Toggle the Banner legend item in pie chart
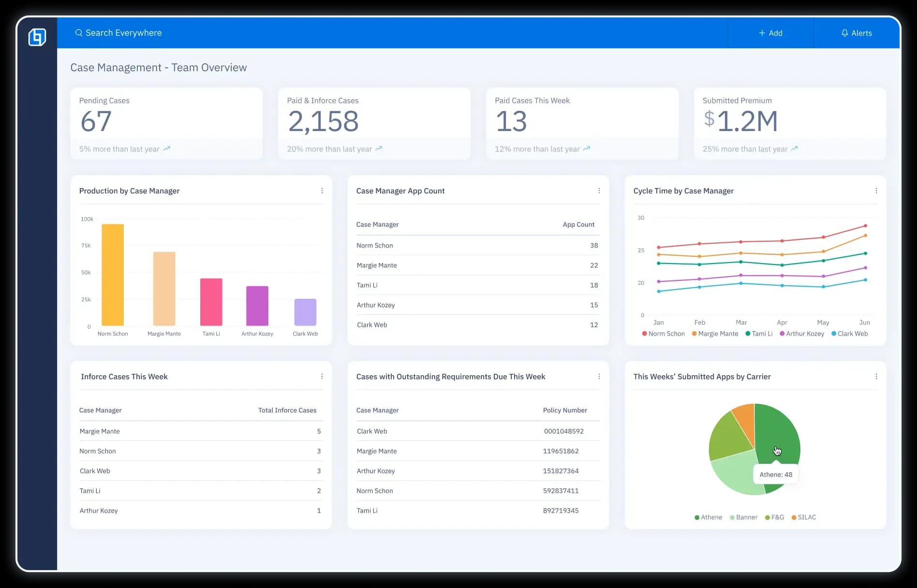917x588 pixels. (x=743, y=517)
